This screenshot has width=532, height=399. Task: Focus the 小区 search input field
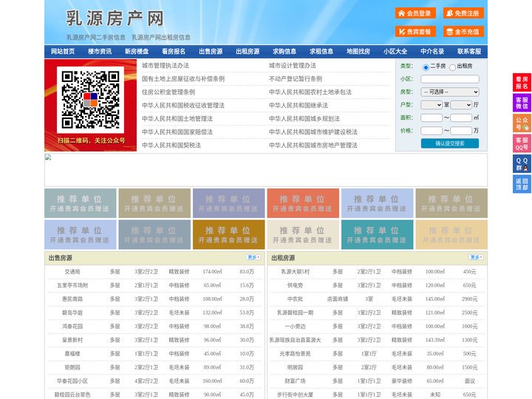pyautogui.click(x=450, y=79)
